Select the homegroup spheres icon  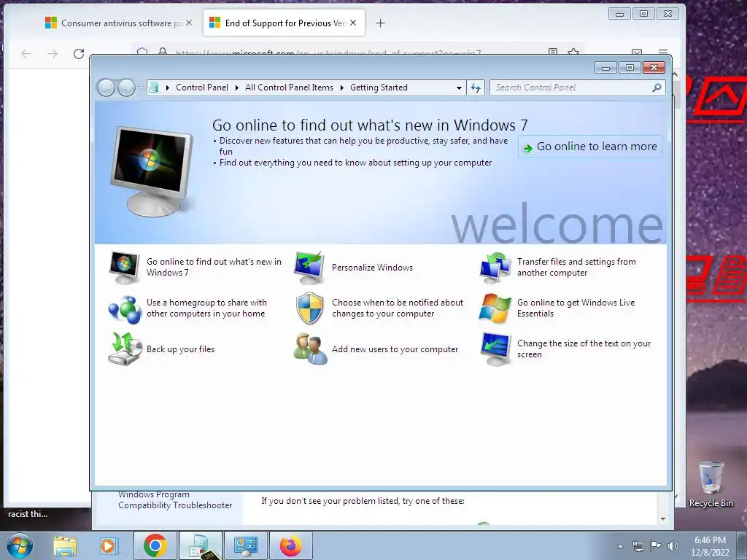pos(124,308)
